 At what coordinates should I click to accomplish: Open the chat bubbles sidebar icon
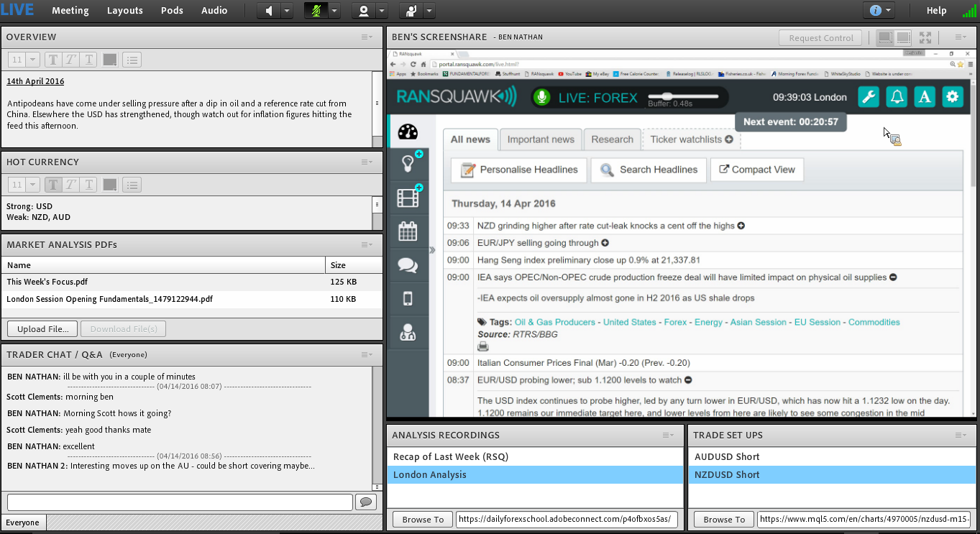(x=408, y=265)
